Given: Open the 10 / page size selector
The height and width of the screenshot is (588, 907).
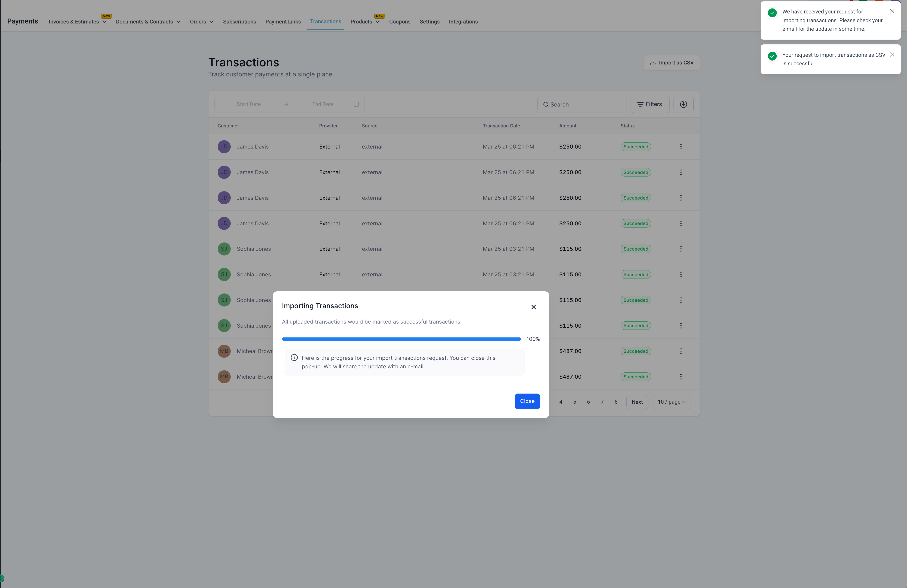Looking at the screenshot, I should tap(671, 402).
